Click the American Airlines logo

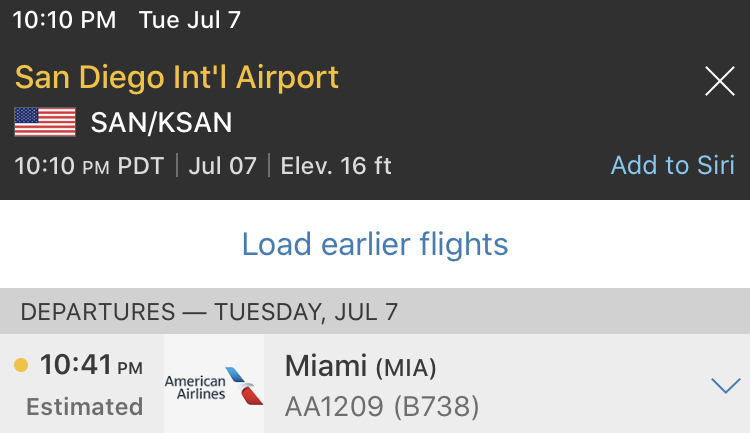pos(214,386)
